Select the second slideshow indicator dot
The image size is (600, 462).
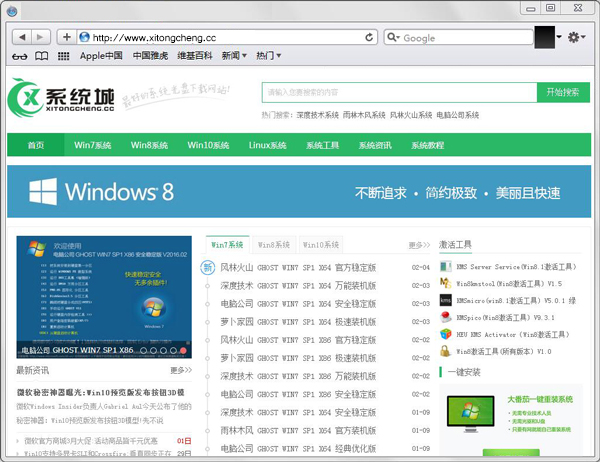(153, 350)
